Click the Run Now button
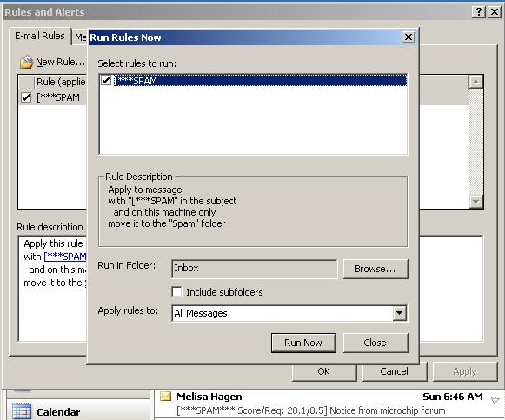This screenshot has width=505, height=420. 303,343
